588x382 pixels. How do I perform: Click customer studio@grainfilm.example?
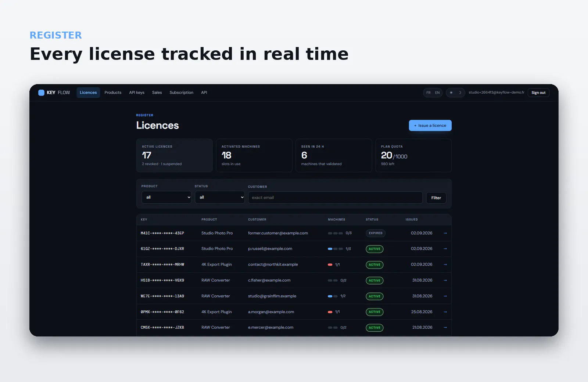tap(272, 296)
